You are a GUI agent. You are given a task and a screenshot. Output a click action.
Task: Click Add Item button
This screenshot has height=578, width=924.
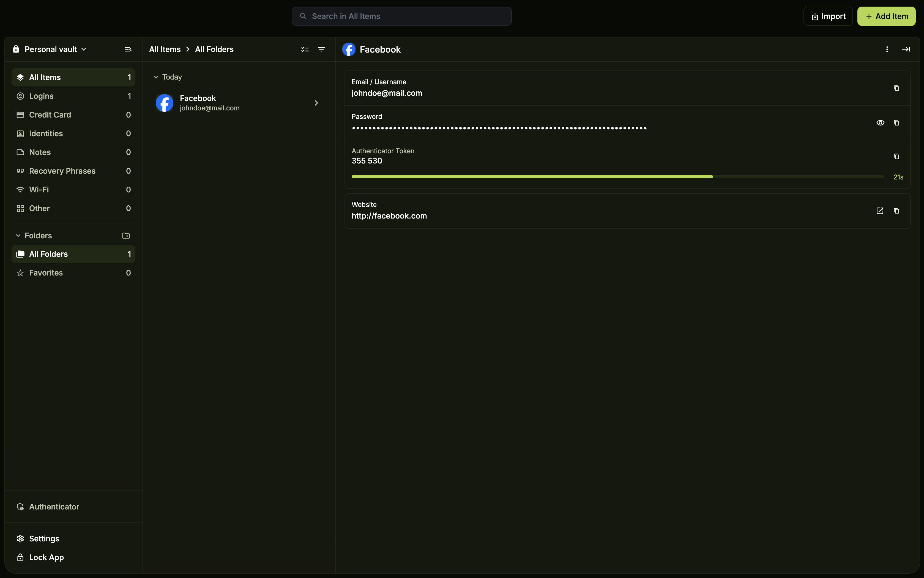[x=886, y=17]
